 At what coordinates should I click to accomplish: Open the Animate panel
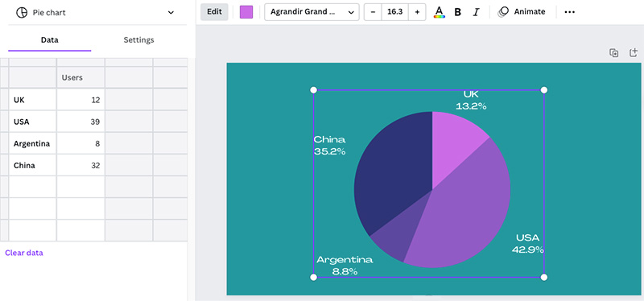(522, 12)
